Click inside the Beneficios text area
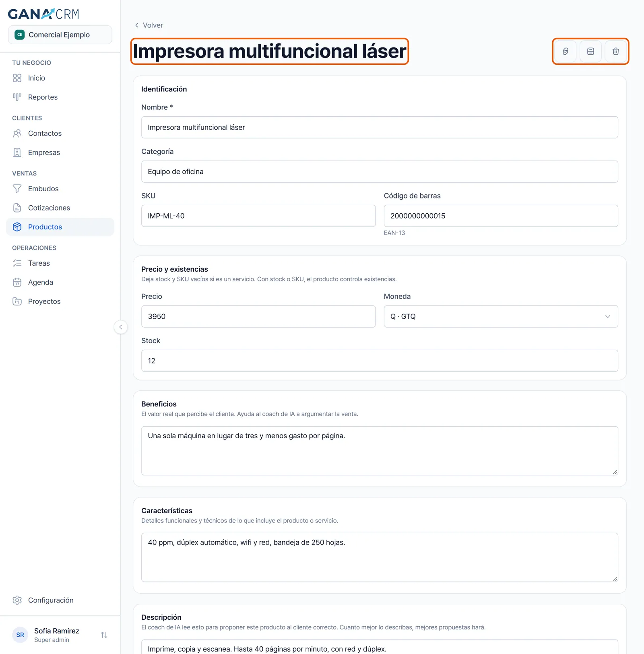Screen dimensions: 644x654 coord(380,451)
